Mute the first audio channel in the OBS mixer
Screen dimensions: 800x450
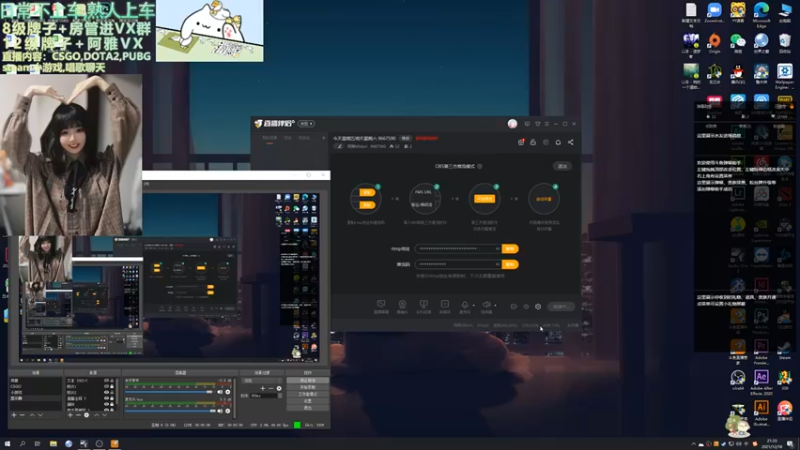click(220, 392)
